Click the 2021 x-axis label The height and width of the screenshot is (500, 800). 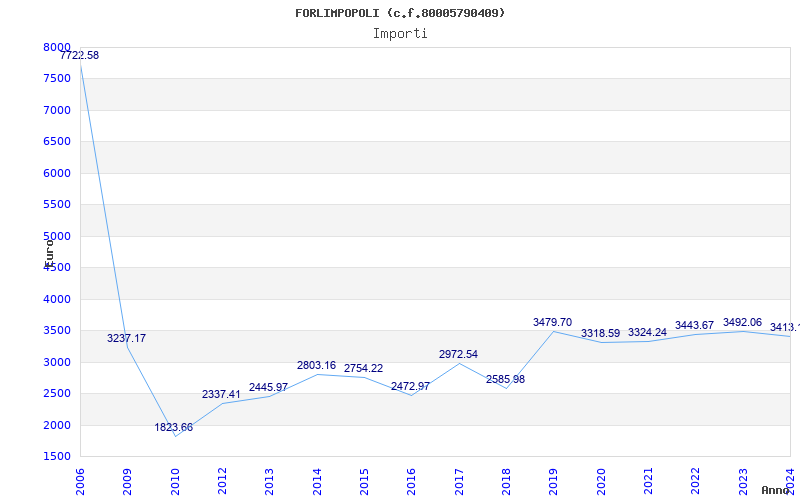[648, 482]
